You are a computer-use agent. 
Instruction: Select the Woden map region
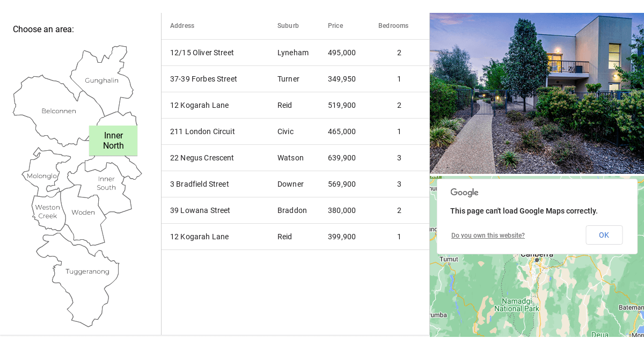[83, 212]
